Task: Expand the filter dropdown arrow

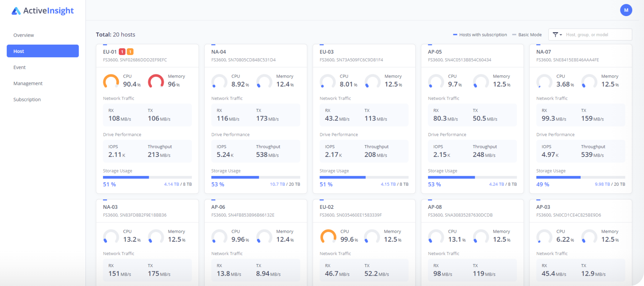Action: pyautogui.click(x=561, y=35)
